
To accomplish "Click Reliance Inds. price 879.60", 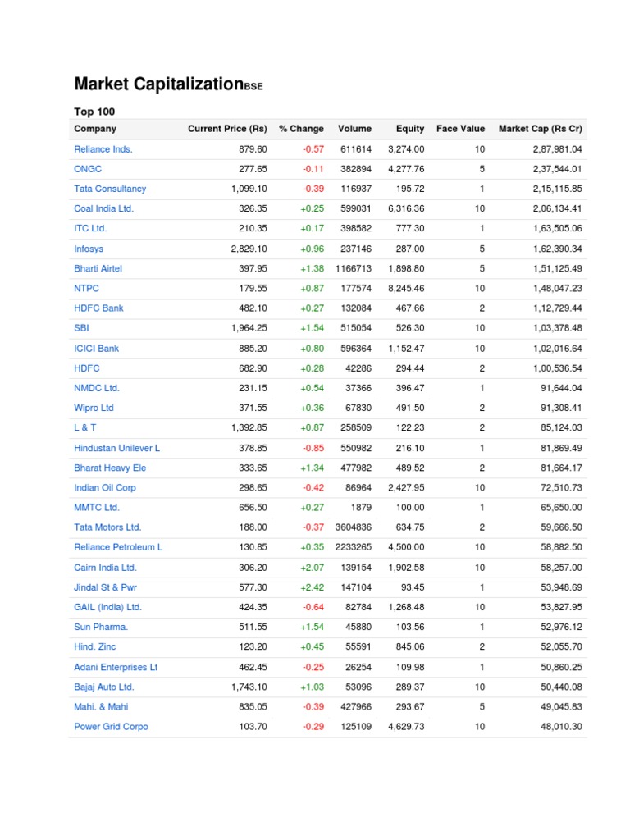I will coord(253,149).
